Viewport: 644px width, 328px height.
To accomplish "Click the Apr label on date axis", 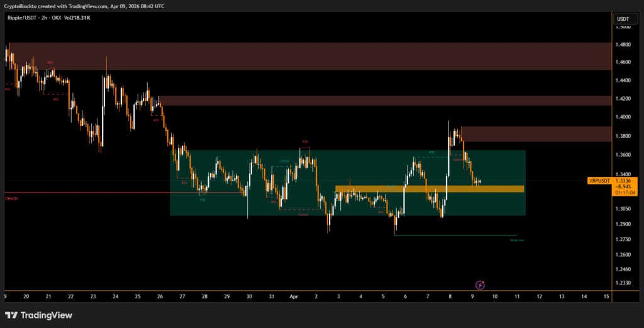I will 294,295.
